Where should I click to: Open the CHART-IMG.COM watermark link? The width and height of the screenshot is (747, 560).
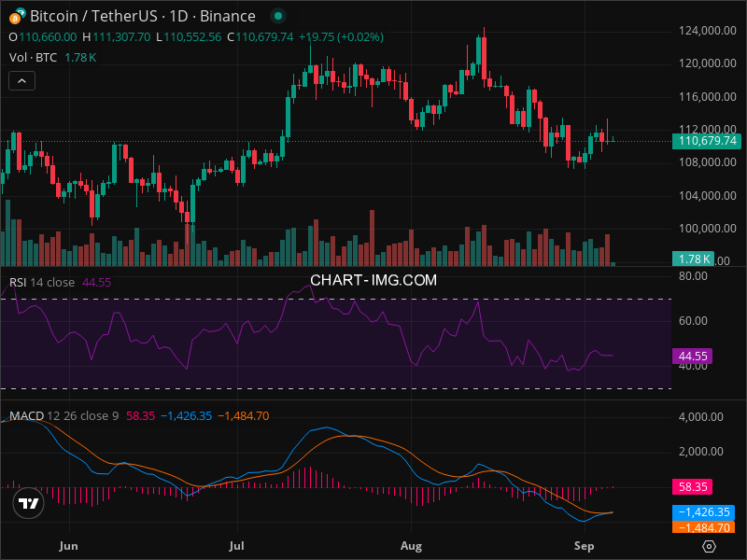coord(373,279)
